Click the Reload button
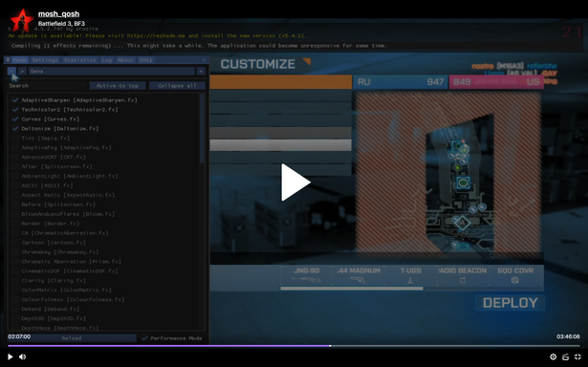The height and width of the screenshot is (367, 588). coord(72,338)
